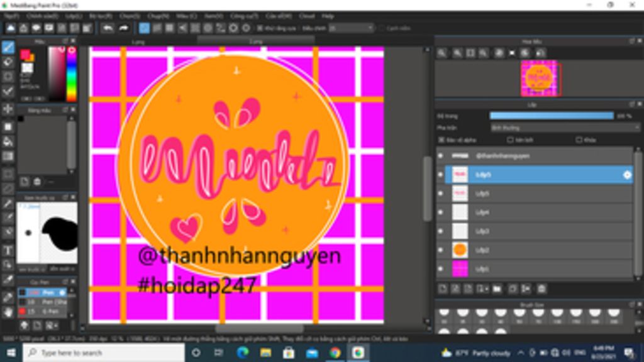Open the Tệp (File) menu

coord(11,16)
